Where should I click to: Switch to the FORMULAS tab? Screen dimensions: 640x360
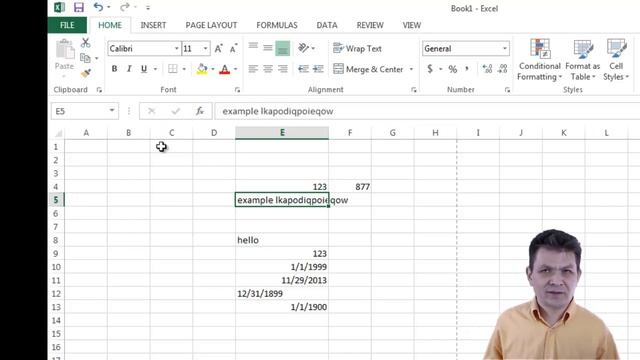pos(277,25)
